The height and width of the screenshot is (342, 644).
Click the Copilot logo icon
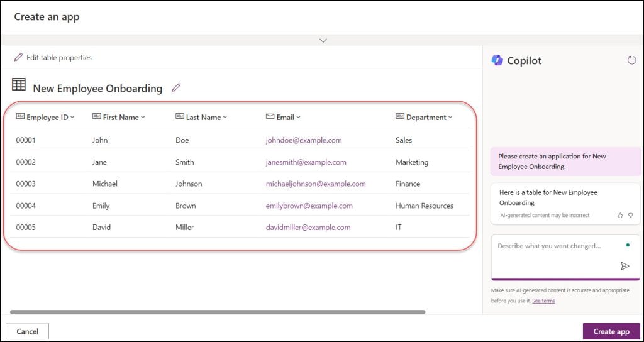pos(497,60)
